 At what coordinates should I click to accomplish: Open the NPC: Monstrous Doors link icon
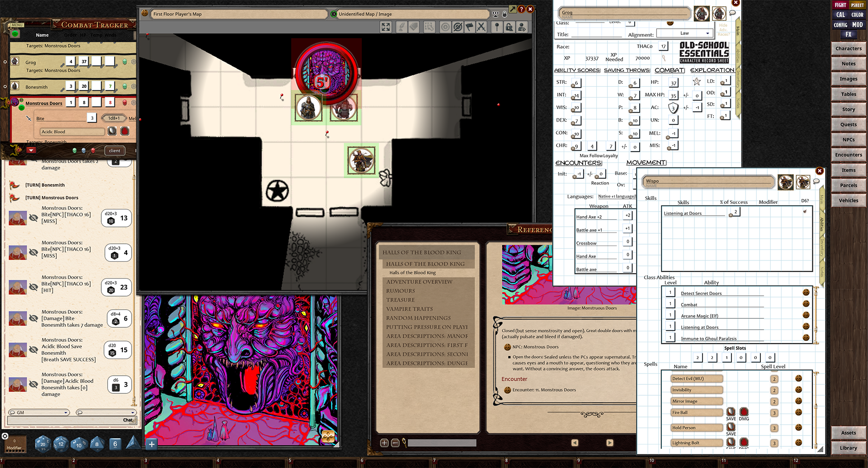pyautogui.click(x=508, y=347)
